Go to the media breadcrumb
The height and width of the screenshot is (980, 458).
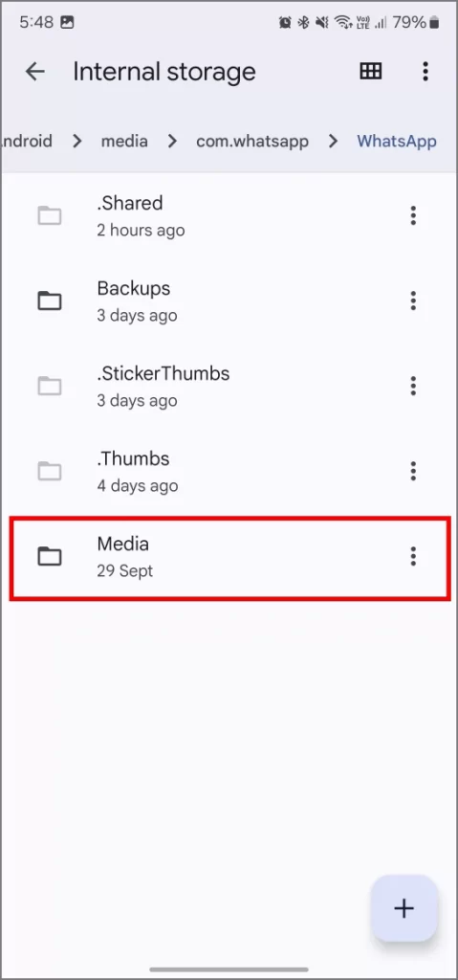point(124,142)
